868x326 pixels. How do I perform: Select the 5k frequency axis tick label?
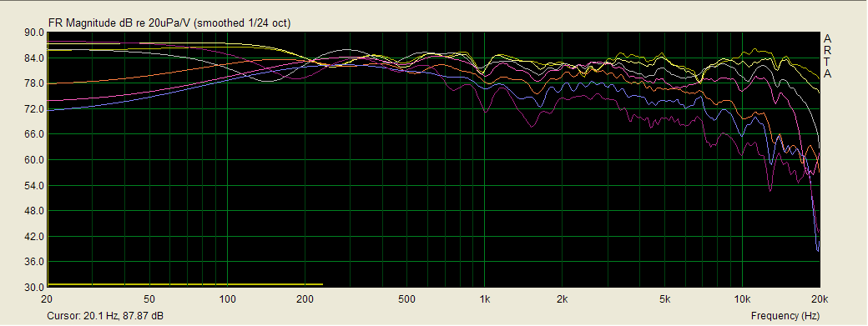[665, 300]
